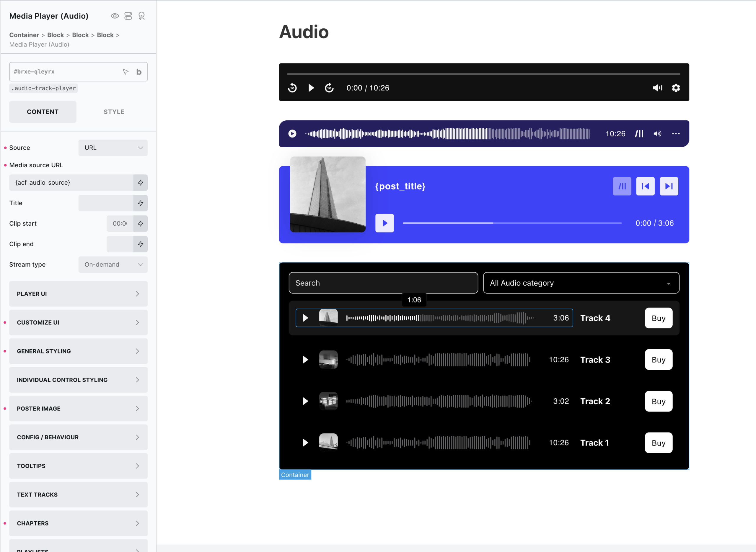Expand the PLAYER UI section

pyautogui.click(x=78, y=294)
